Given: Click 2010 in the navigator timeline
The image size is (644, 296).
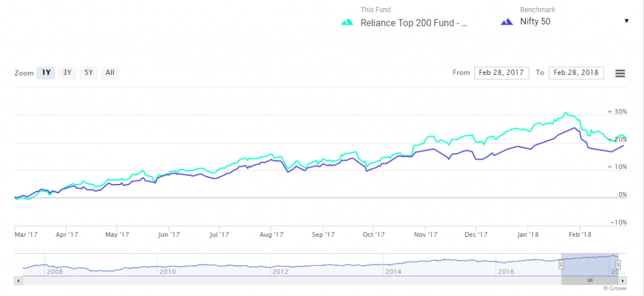Looking at the screenshot, I should [167, 271].
